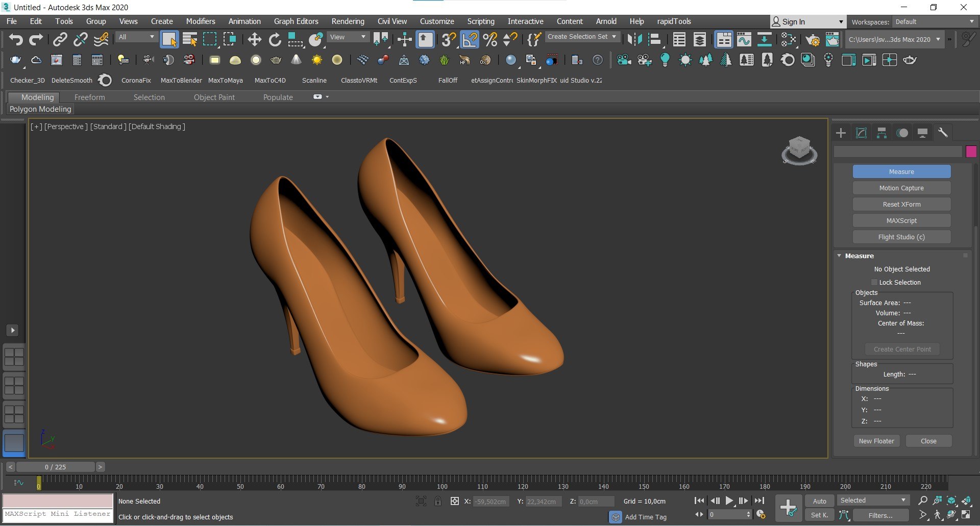980x526 pixels.
Task: Open the View reference coordinate dropdown
Action: [348, 37]
